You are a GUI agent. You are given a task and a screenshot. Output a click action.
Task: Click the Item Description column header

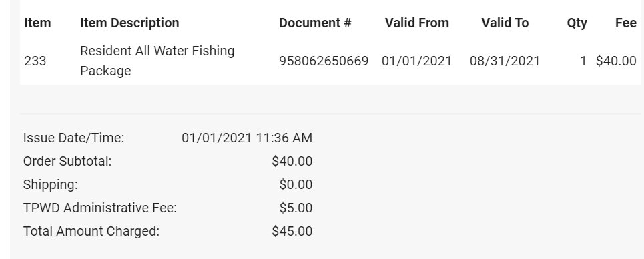pyautogui.click(x=129, y=23)
